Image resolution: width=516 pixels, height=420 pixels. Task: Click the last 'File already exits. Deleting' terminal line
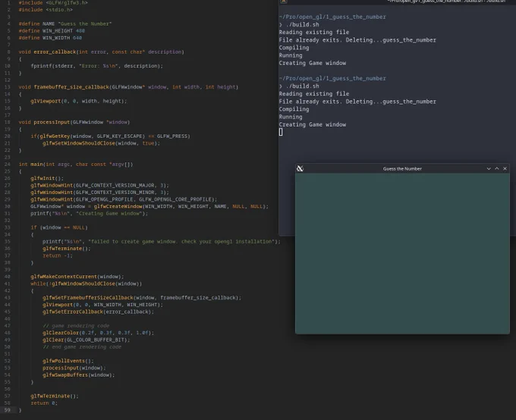coord(357,102)
